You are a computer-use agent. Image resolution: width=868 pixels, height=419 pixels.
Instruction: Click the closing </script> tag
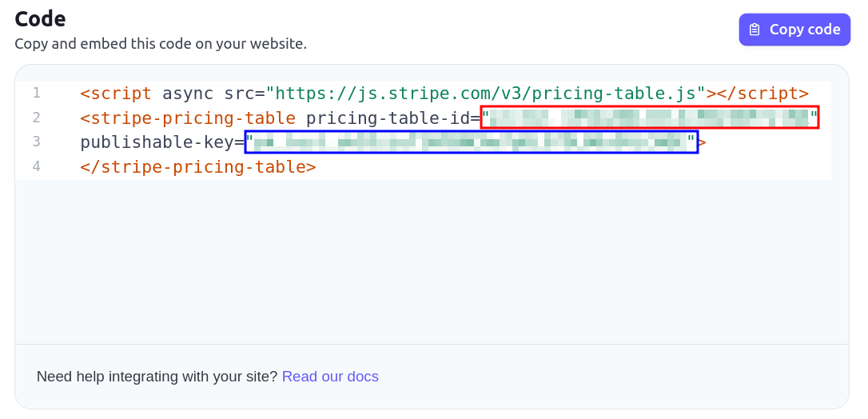[x=758, y=94]
